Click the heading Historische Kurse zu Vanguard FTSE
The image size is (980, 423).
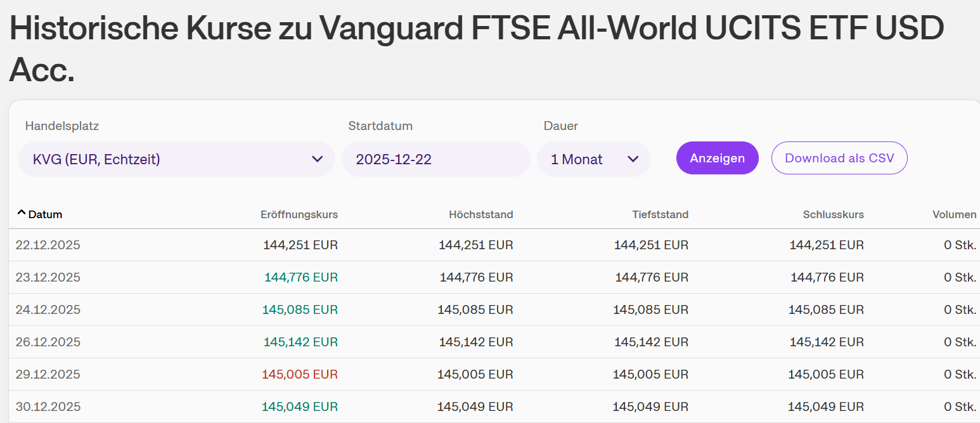[x=477, y=48]
